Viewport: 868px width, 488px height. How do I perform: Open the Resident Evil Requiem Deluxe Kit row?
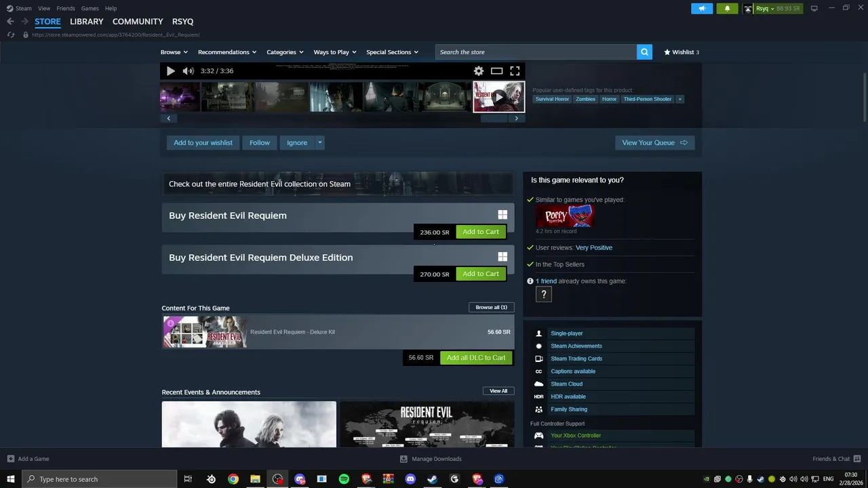(338, 332)
